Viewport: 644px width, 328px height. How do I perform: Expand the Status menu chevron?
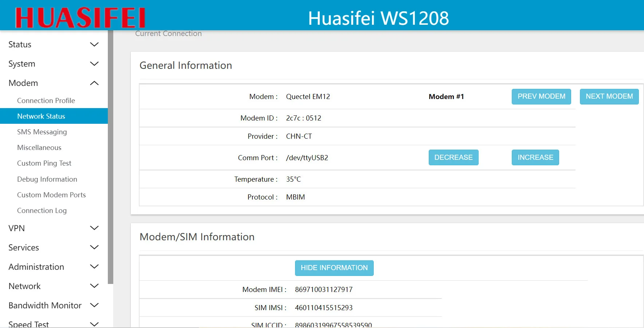[94, 44]
